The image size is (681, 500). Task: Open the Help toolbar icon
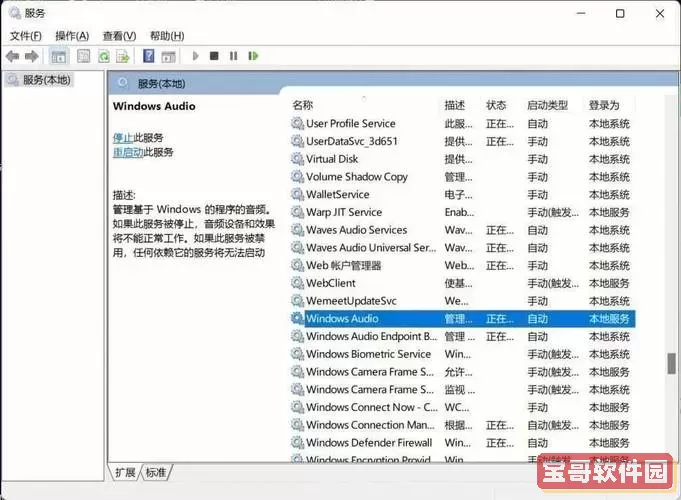click(x=149, y=56)
